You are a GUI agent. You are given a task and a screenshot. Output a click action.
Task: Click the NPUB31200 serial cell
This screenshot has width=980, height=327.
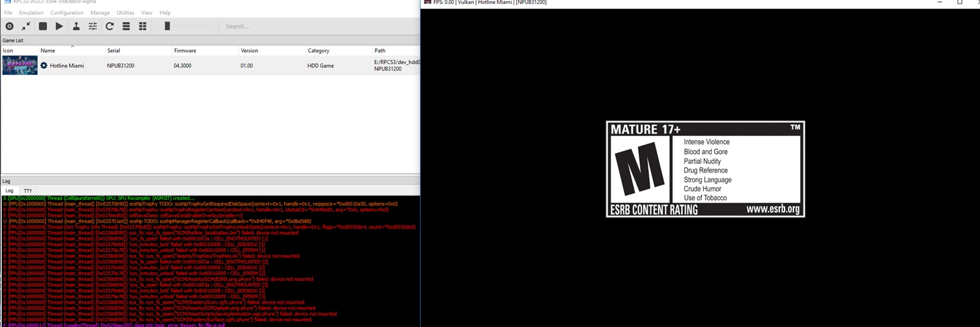[121, 66]
